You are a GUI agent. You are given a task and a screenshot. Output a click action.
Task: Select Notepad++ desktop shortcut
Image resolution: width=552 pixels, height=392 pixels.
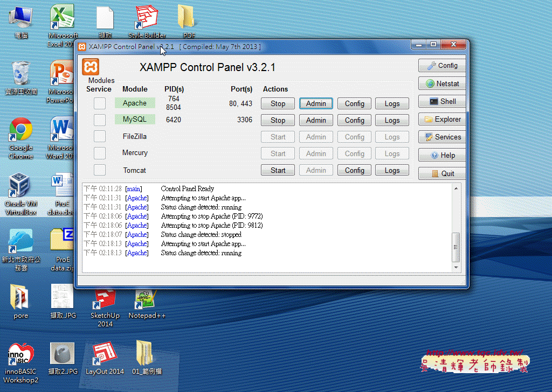click(x=147, y=304)
